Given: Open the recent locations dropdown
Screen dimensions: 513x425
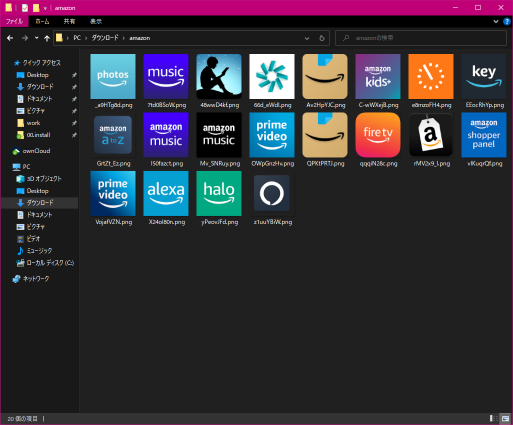Looking at the screenshot, I should tap(36, 38).
